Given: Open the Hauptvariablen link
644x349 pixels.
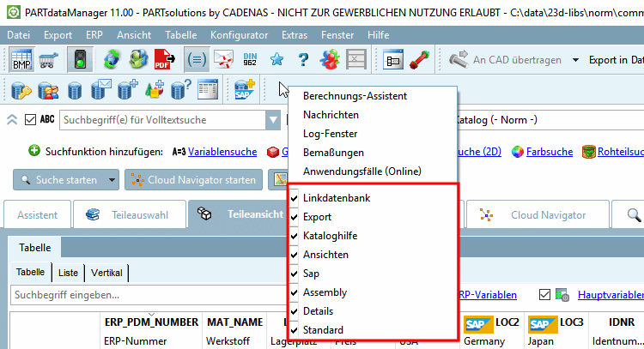Looking at the screenshot, I should tap(611, 294).
